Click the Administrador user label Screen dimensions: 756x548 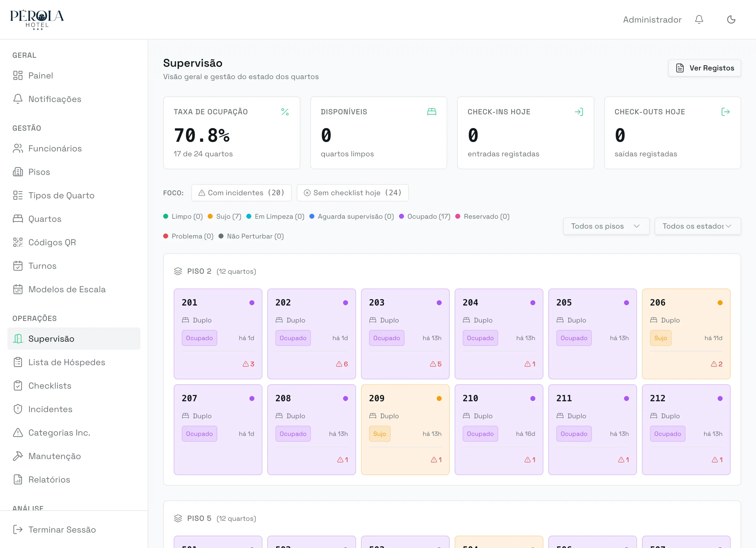coord(652,20)
